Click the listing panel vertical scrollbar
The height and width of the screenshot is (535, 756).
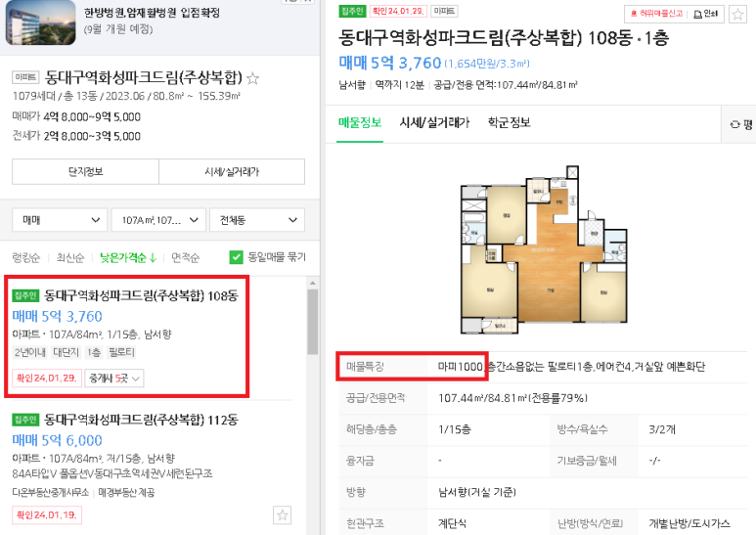point(312,322)
